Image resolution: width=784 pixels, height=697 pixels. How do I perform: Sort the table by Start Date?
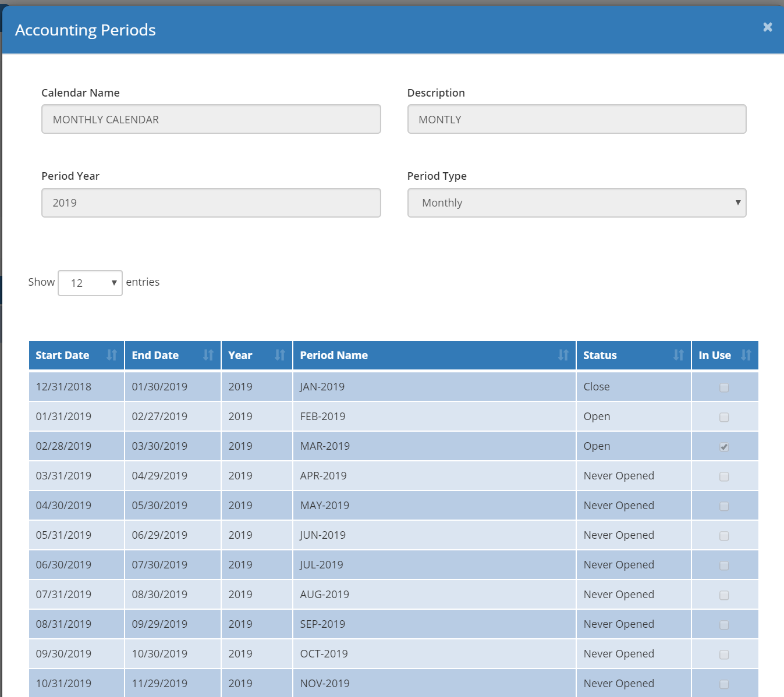[111, 355]
